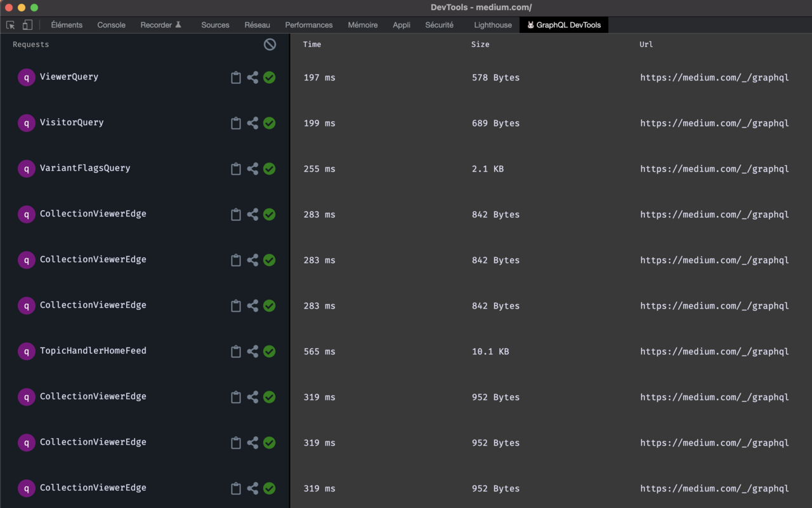
Task: Clear the GraphQL requests list
Action: (270, 44)
